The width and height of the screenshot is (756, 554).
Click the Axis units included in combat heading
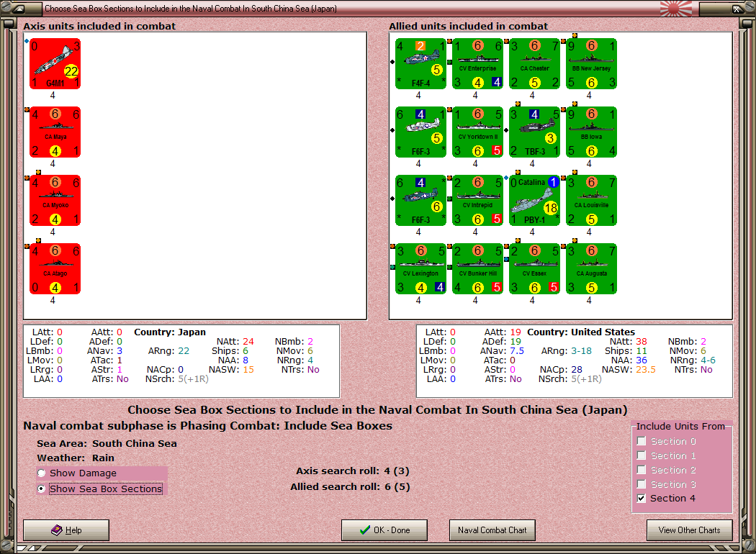99,26
